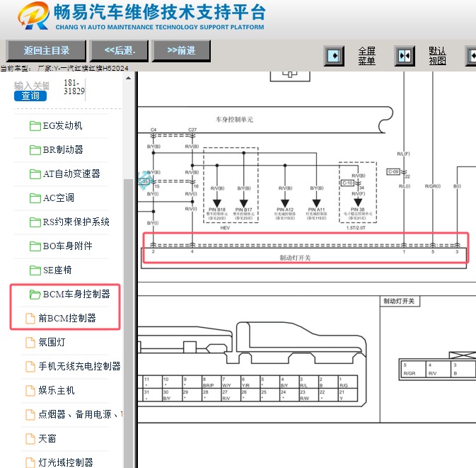The width and height of the screenshot is (476, 468).
Task: Open the AT自动变速器 category
Action: point(71,174)
